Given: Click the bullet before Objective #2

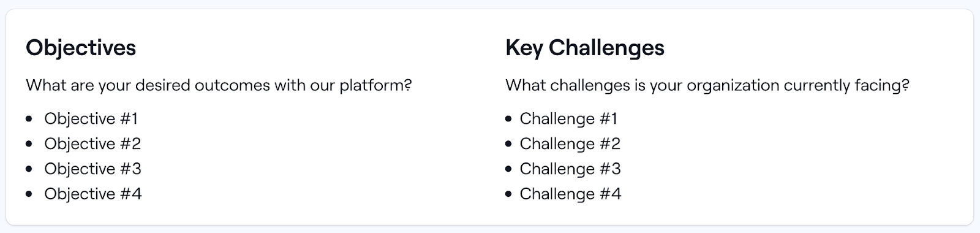Looking at the screenshot, I should click(29, 143).
